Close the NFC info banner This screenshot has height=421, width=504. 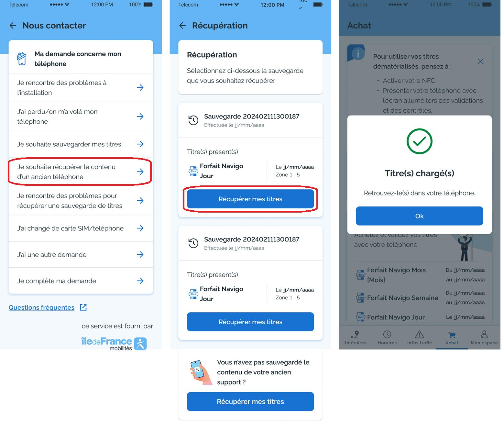[480, 61]
